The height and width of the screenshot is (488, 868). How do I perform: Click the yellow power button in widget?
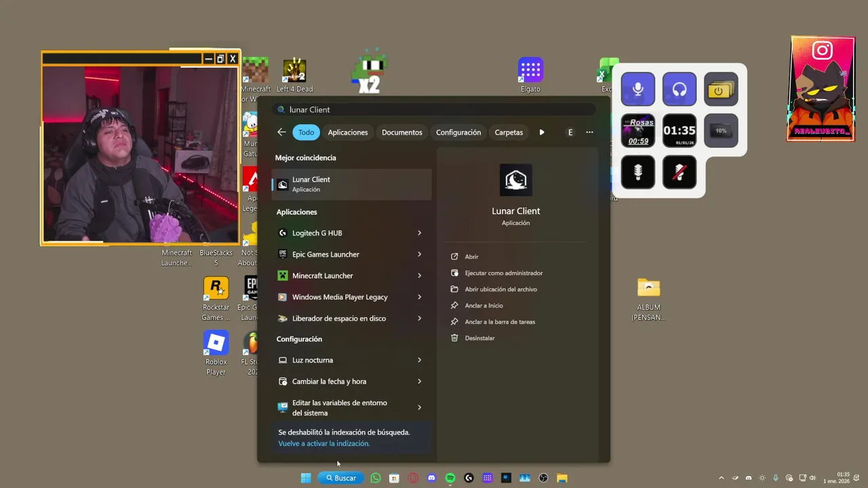pos(721,89)
